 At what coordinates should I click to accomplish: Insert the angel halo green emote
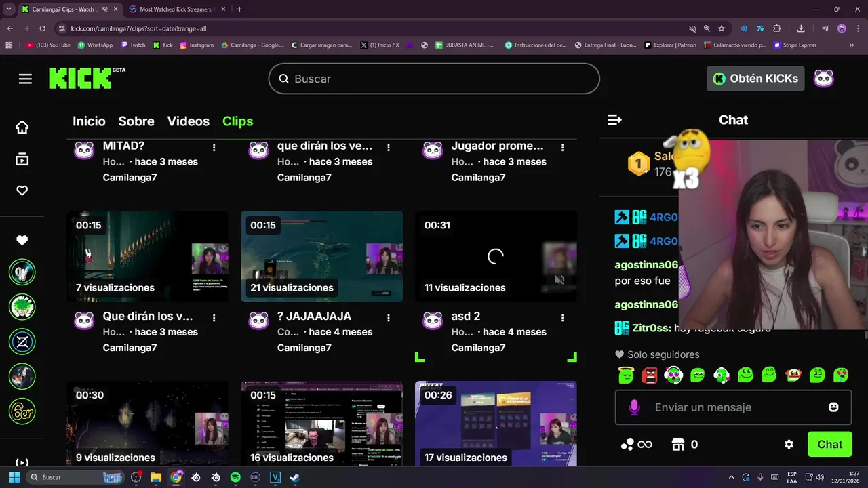point(625,375)
